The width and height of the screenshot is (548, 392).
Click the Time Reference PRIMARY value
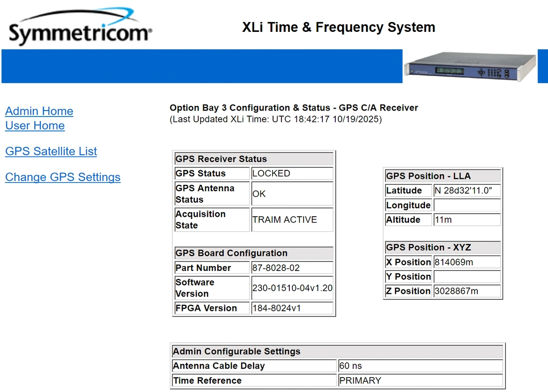point(420,381)
